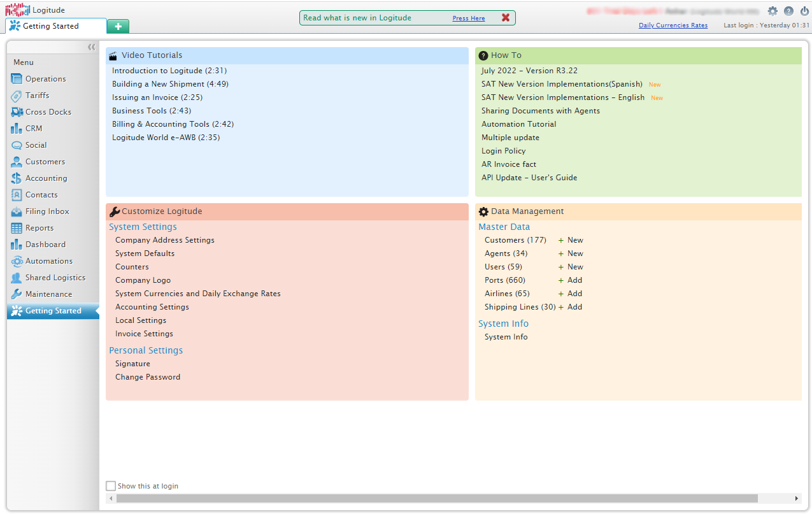Click the Logitude logo icon
The image size is (812, 514).
click(18, 10)
